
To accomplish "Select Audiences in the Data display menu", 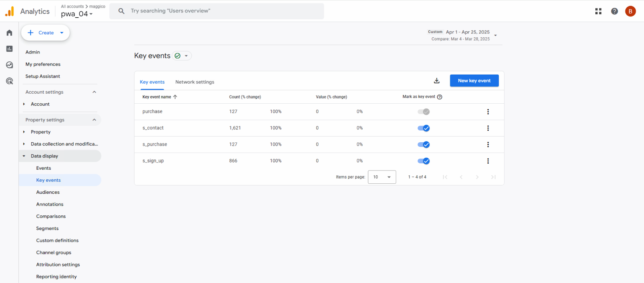I will click(48, 192).
